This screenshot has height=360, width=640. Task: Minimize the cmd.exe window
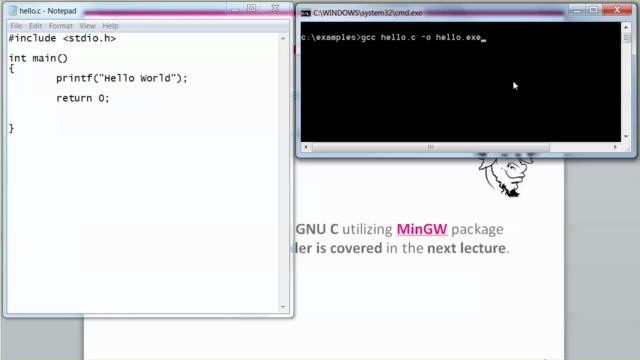[577, 10]
